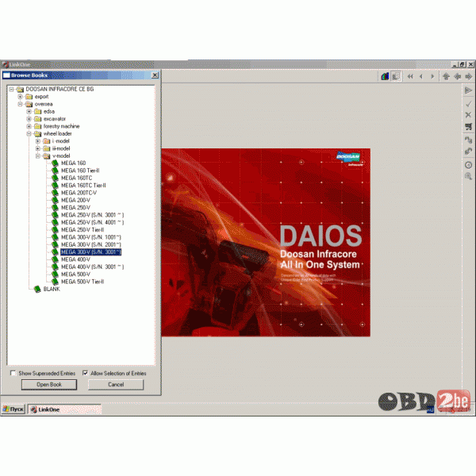Click the magnifier zoom icon in side toolbar
This screenshot has width=476, height=476.
pyautogui.click(x=468, y=176)
